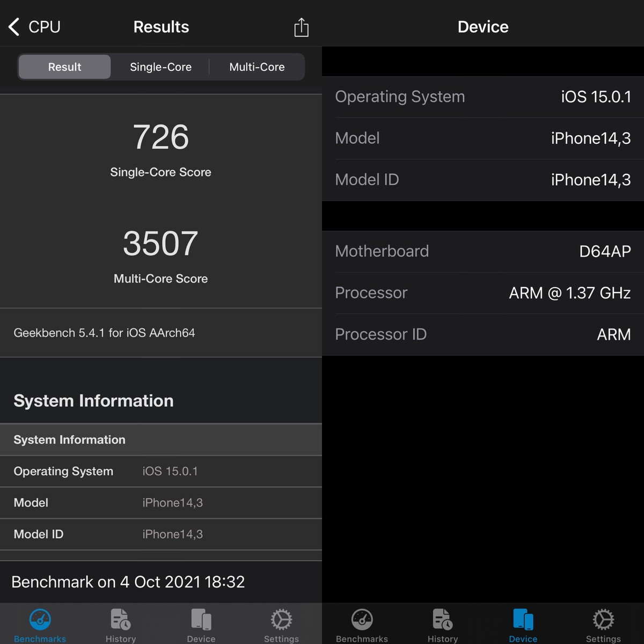Open History tab in Results screen
Viewport: 644px width, 644px height.
pos(121,625)
